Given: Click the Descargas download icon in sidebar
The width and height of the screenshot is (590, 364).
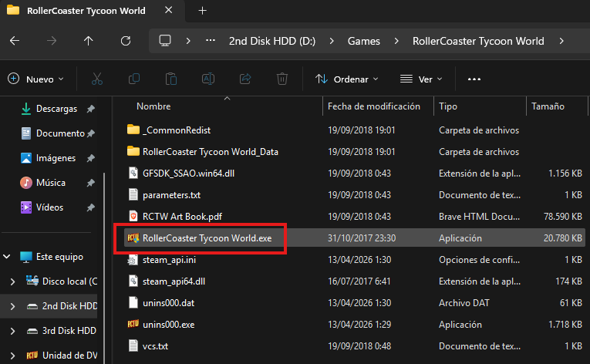Looking at the screenshot, I should pos(26,109).
